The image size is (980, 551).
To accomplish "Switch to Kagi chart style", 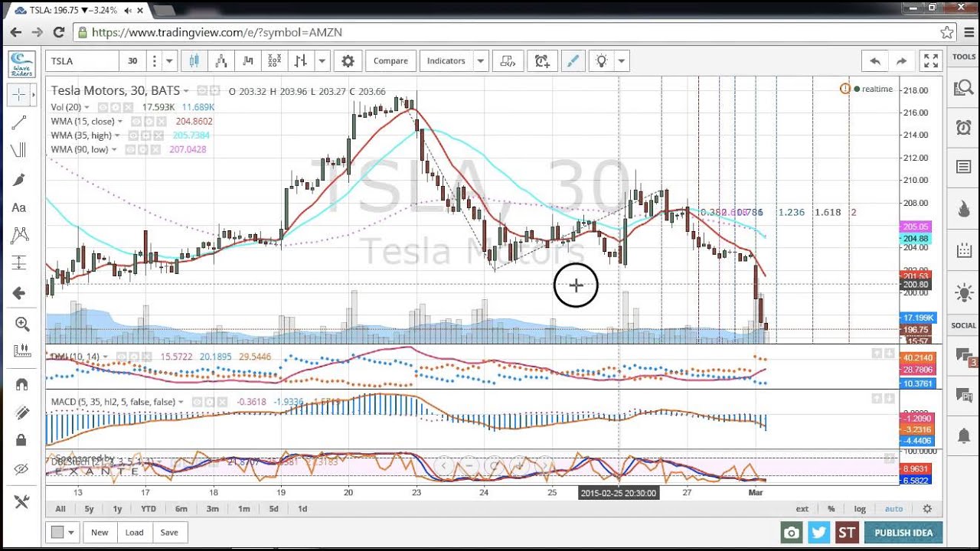I will coord(248,61).
